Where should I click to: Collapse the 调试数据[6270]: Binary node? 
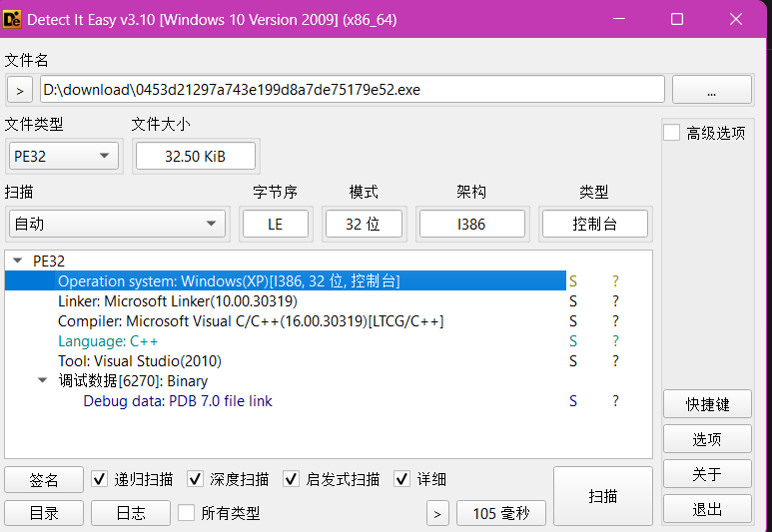pos(42,380)
